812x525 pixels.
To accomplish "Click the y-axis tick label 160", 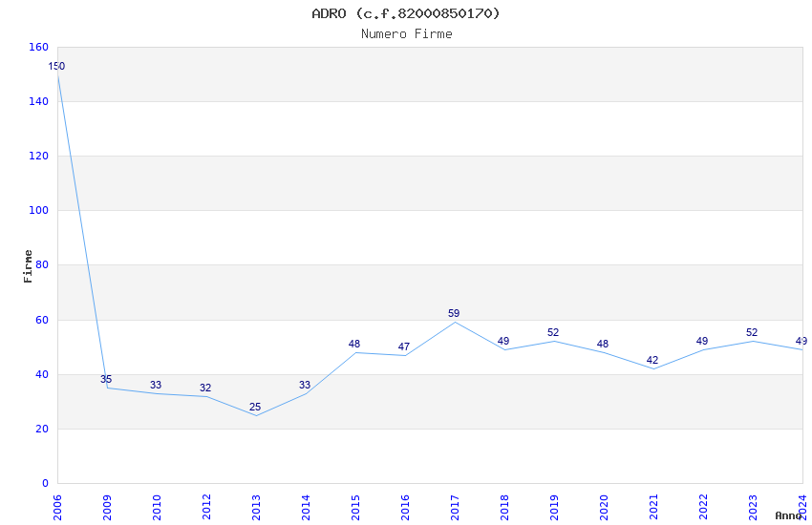I will coord(39,47).
